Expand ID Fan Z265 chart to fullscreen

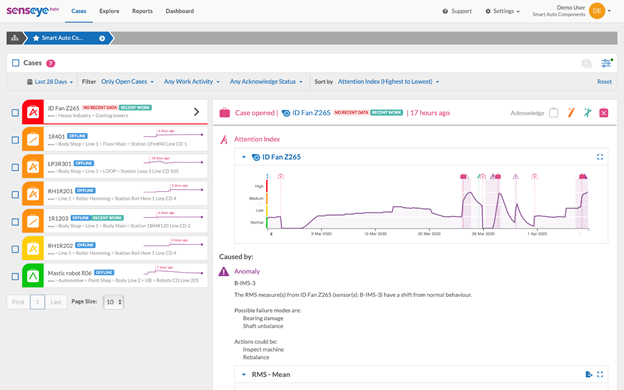[600, 157]
